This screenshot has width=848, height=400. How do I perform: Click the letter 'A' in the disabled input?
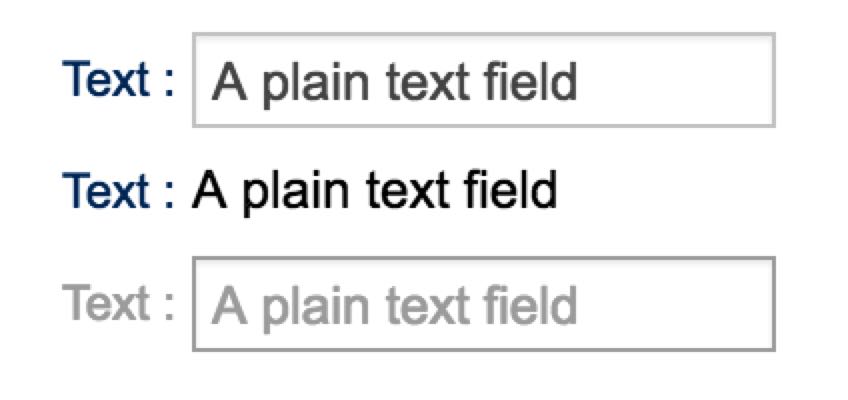pyautogui.click(x=231, y=304)
